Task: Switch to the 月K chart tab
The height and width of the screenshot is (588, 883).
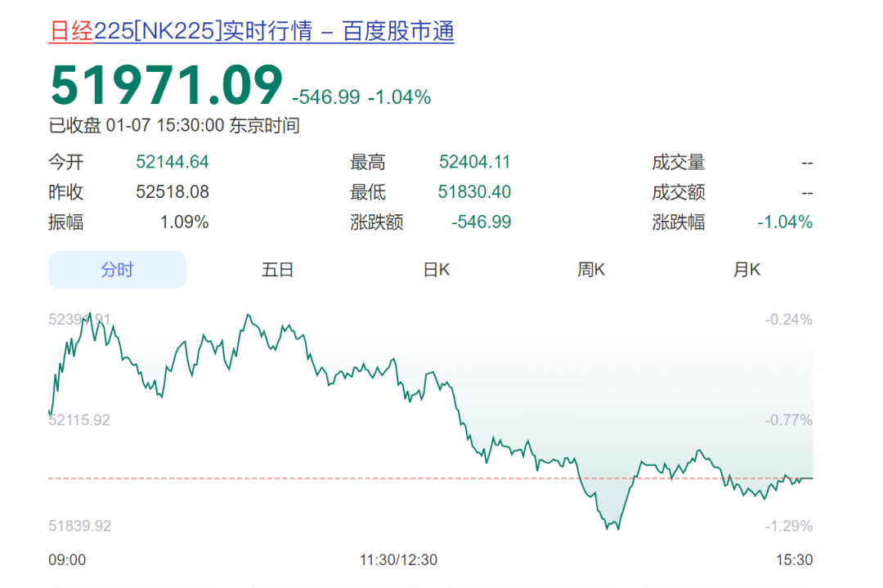Action: pyautogui.click(x=745, y=268)
